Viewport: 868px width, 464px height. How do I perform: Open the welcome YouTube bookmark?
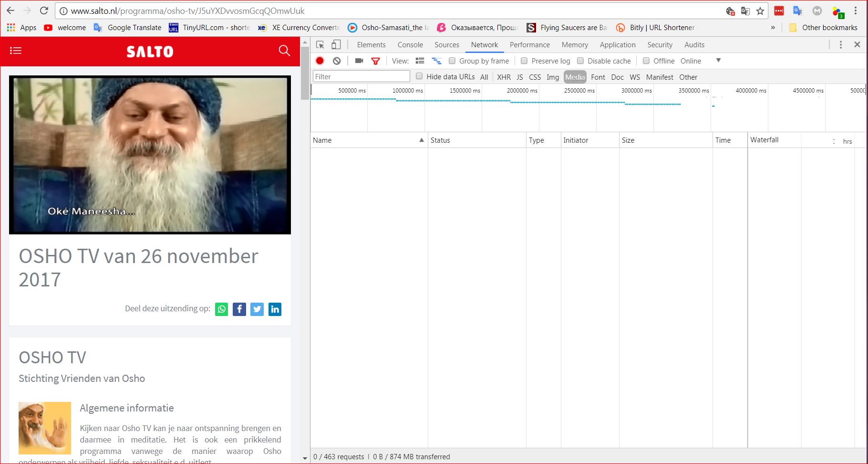coord(65,28)
